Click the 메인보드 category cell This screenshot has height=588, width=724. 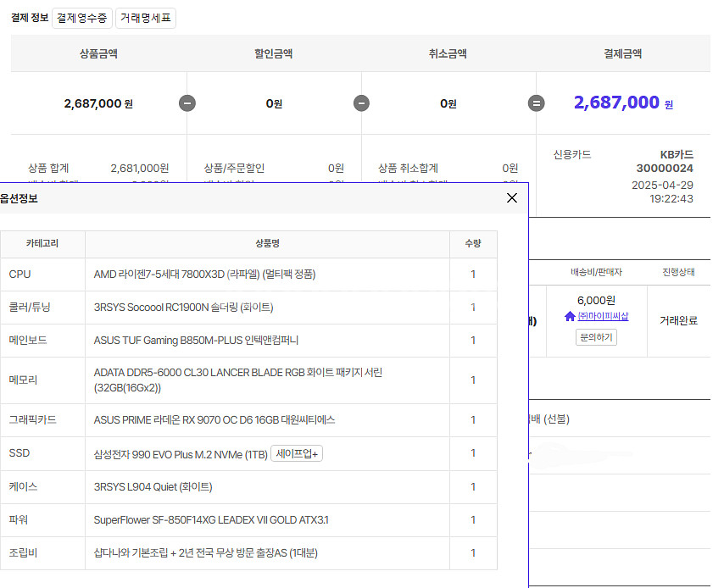tap(42, 341)
